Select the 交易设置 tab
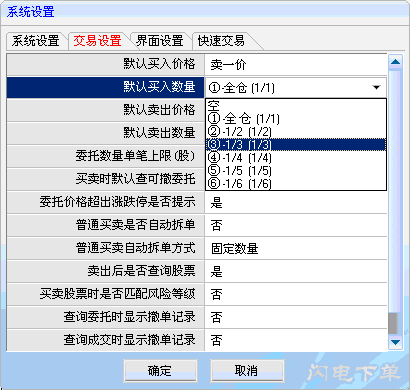Screen dimensions: 410x390 (97, 41)
